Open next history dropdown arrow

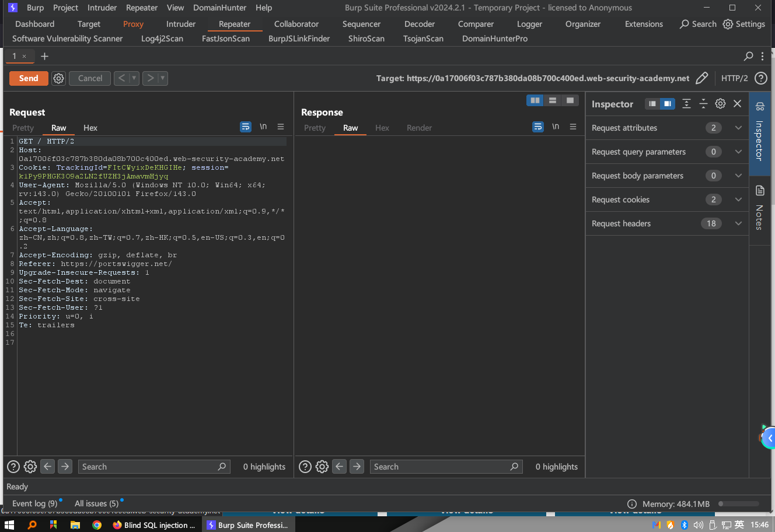coord(163,78)
